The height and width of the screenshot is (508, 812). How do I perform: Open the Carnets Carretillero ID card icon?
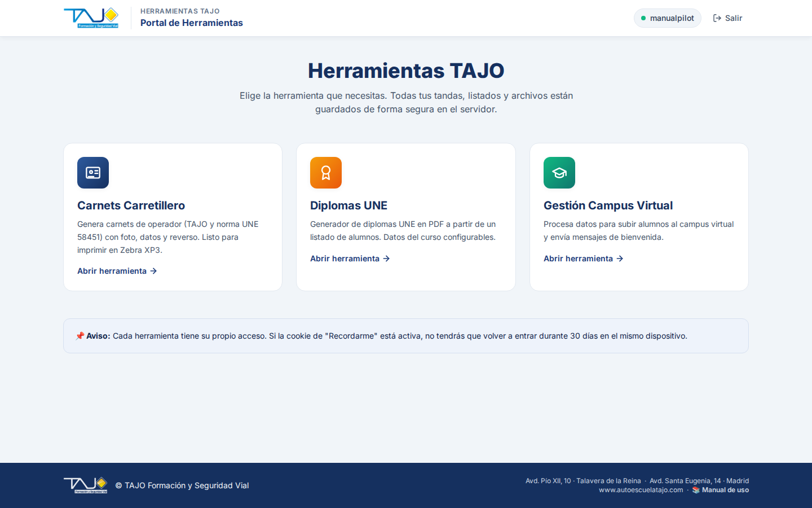pos(93,173)
